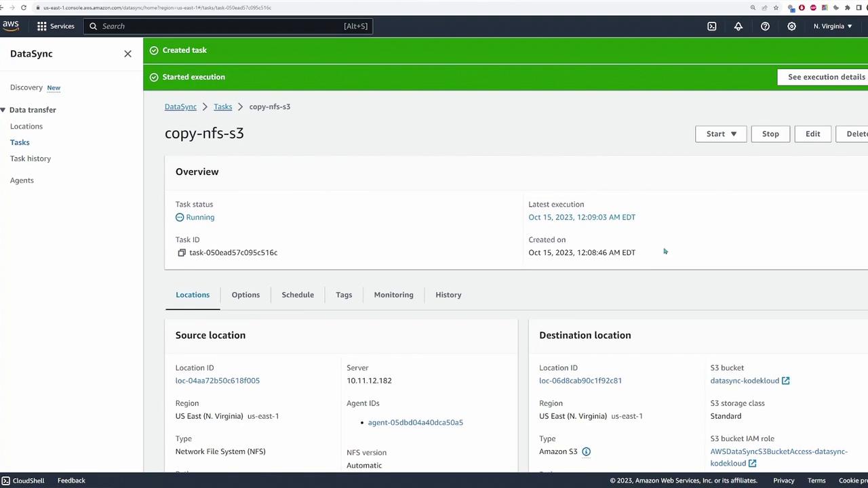Click the copy-nfs-s3 page heading
This screenshot has width=868, height=488.
click(204, 133)
